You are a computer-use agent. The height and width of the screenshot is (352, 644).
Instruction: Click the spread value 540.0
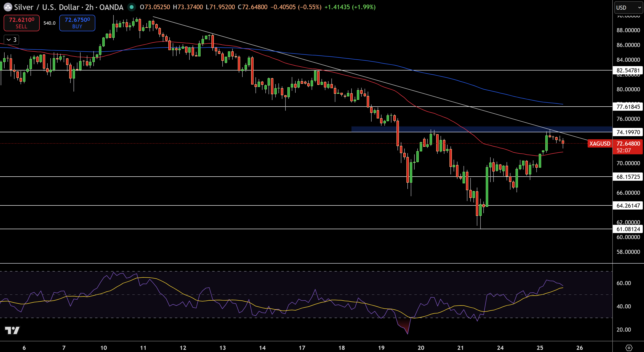[x=49, y=23]
